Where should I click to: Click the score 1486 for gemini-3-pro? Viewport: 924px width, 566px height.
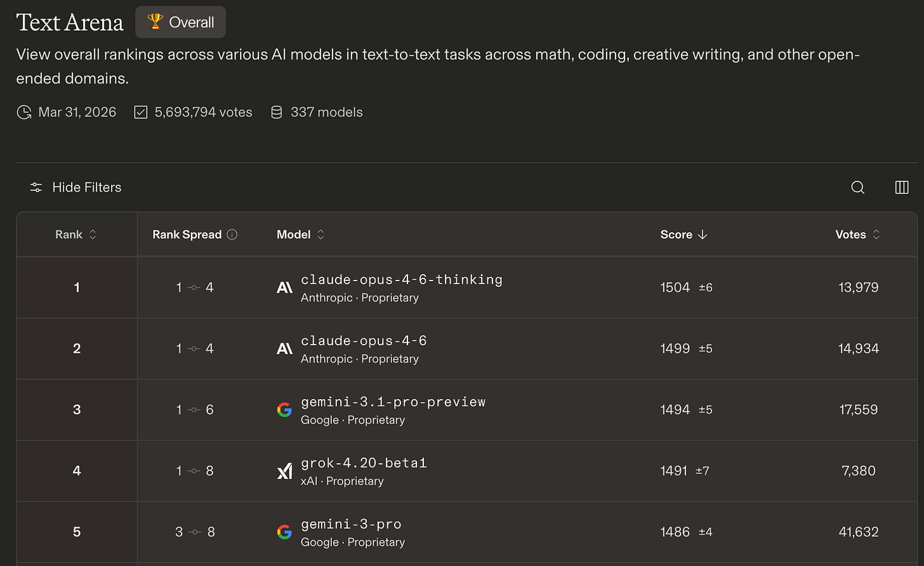coord(675,532)
